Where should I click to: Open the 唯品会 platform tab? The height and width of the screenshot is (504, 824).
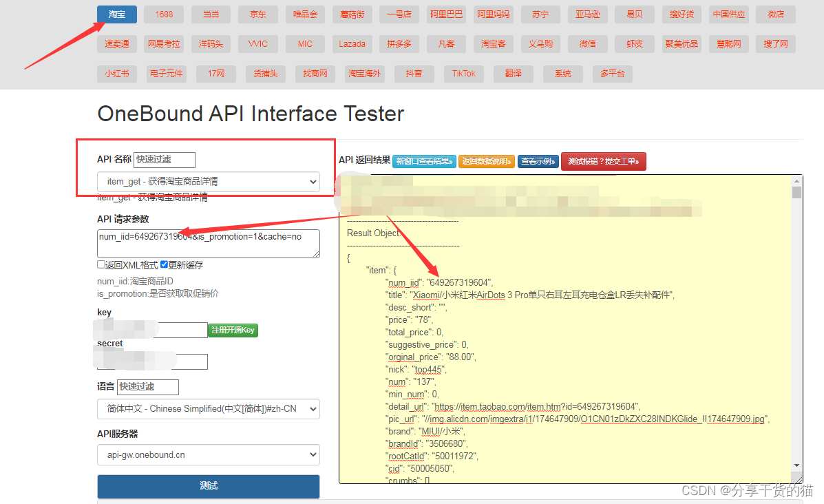click(x=306, y=14)
